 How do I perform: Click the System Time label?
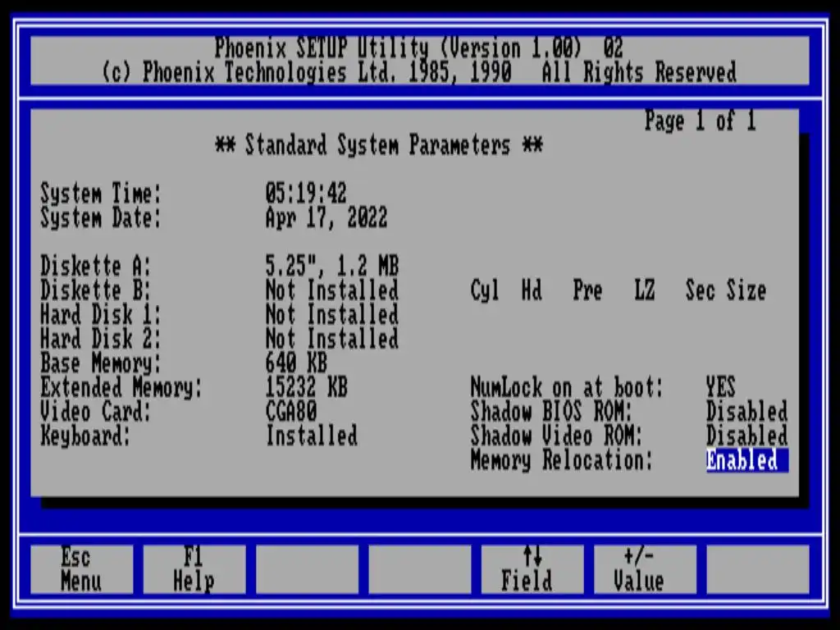tap(101, 194)
